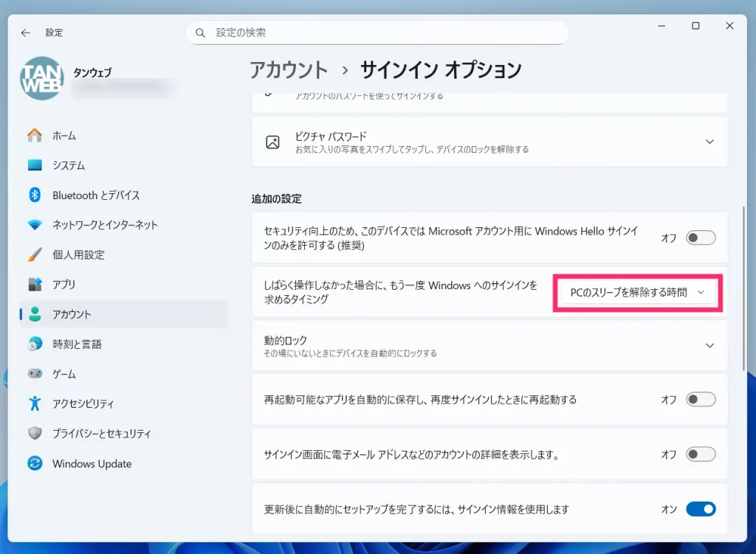Click the サインイン オプション page title
The height and width of the screenshot is (554, 756).
[441, 70]
